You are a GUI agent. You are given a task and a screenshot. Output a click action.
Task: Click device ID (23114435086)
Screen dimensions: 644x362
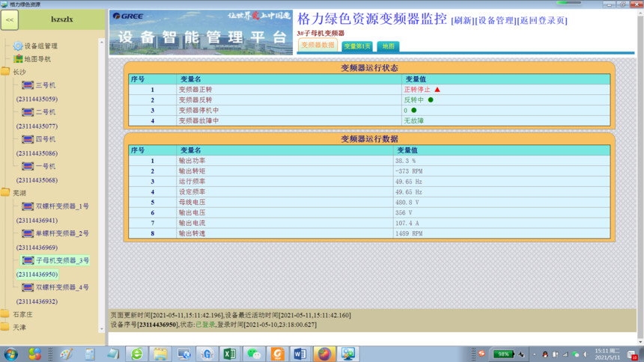pyautogui.click(x=37, y=153)
